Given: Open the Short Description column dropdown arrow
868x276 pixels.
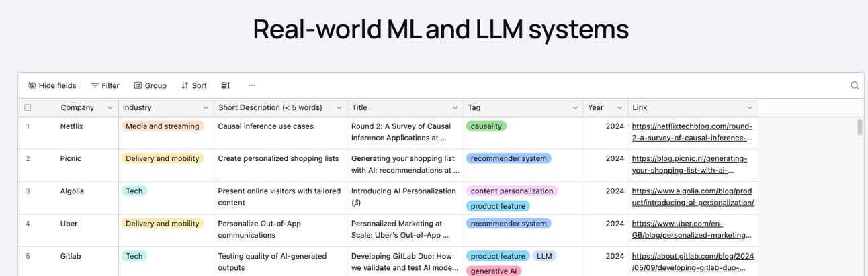Looking at the screenshot, I should click(x=339, y=107).
